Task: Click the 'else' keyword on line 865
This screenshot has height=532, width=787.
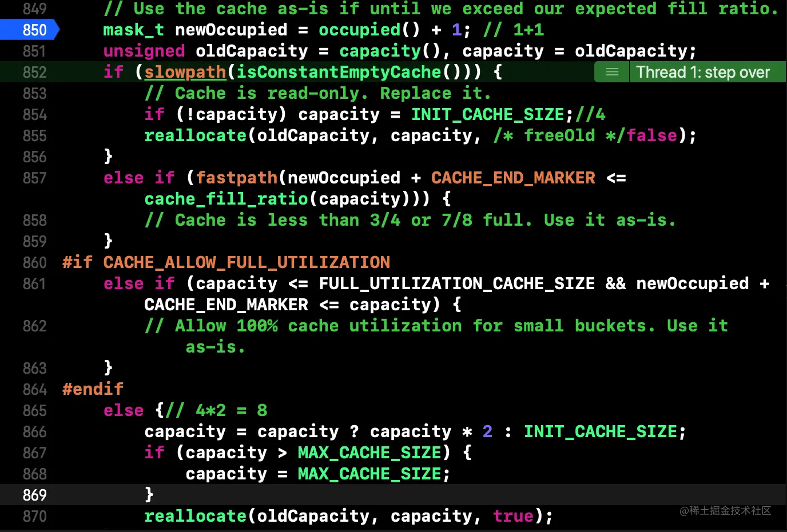Action: [x=124, y=410]
